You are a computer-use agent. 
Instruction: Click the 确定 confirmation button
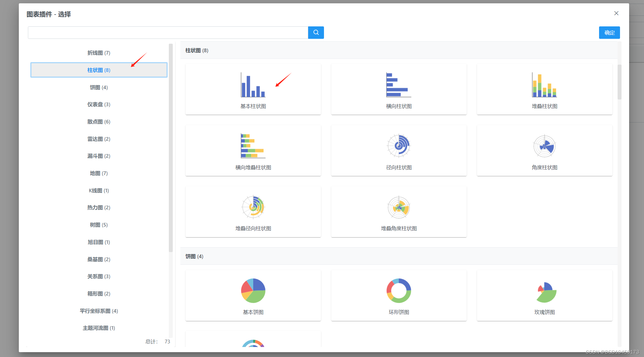(x=609, y=32)
